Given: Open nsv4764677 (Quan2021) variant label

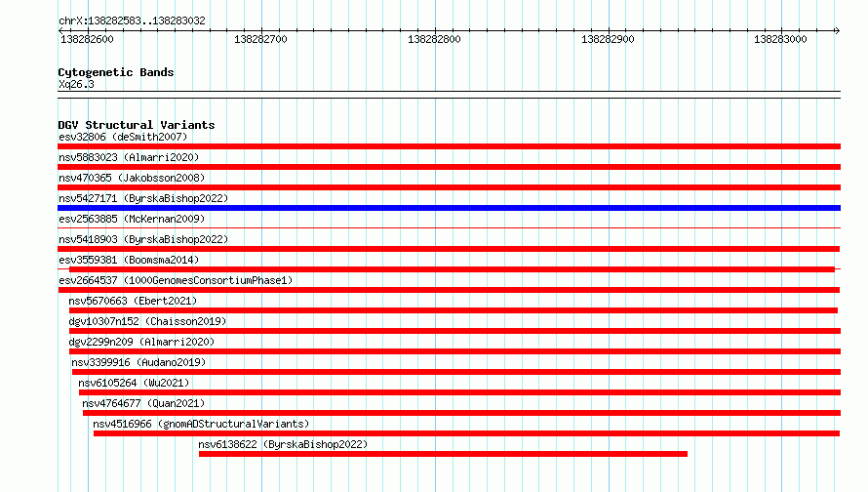Looking at the screenshot, I should coord(143,403).
